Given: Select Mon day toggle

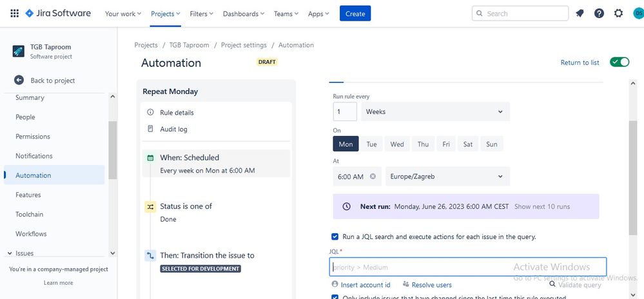Looking at the screenshot, I should [x=346, y=144].
